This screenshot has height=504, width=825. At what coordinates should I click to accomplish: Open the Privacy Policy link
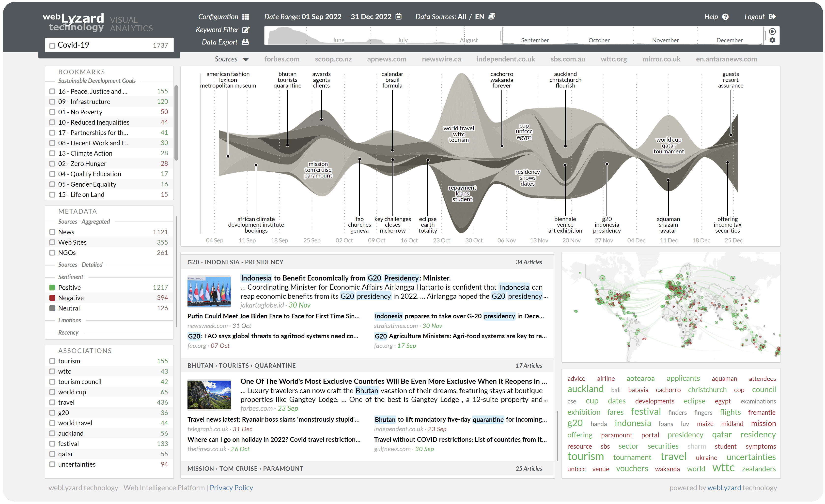coord(231,488)
